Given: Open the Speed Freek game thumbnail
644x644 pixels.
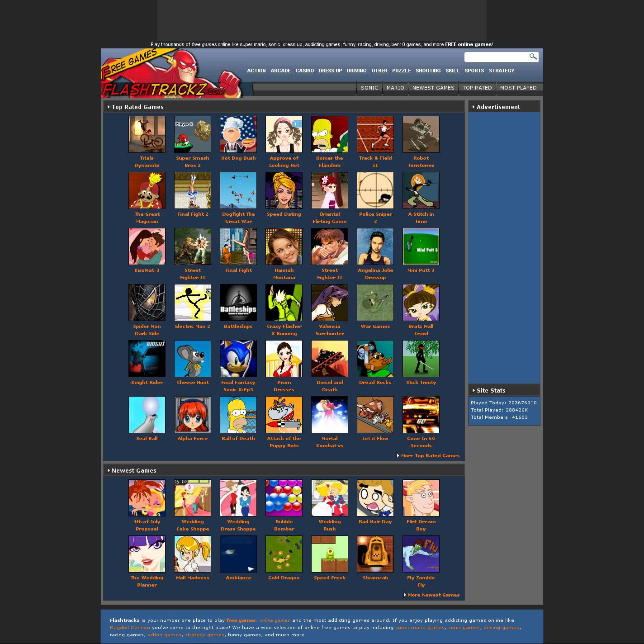Looking at the screenshot, I should (x=330, y=554).
